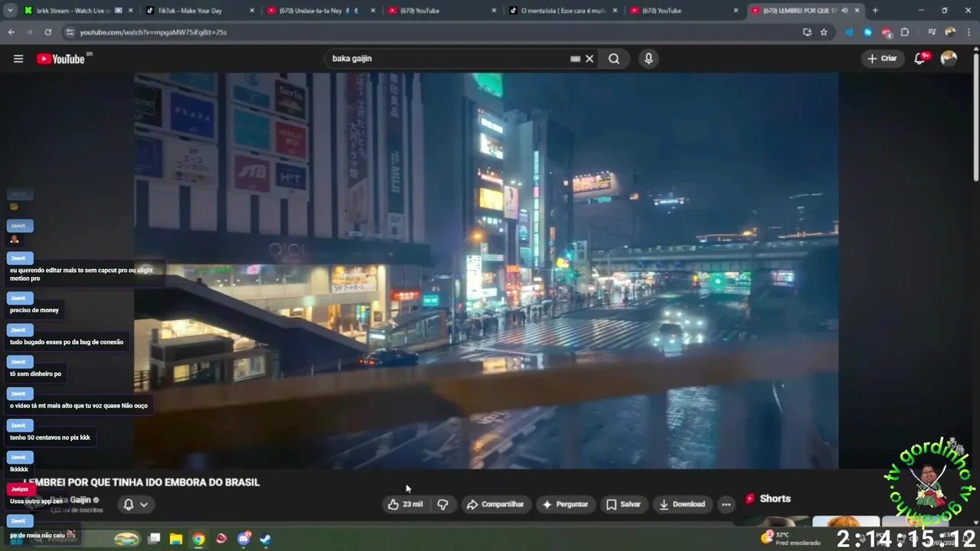Click the install/cast icon in address bar
Viewport: 980px width, 551px height.
(807, 32)
